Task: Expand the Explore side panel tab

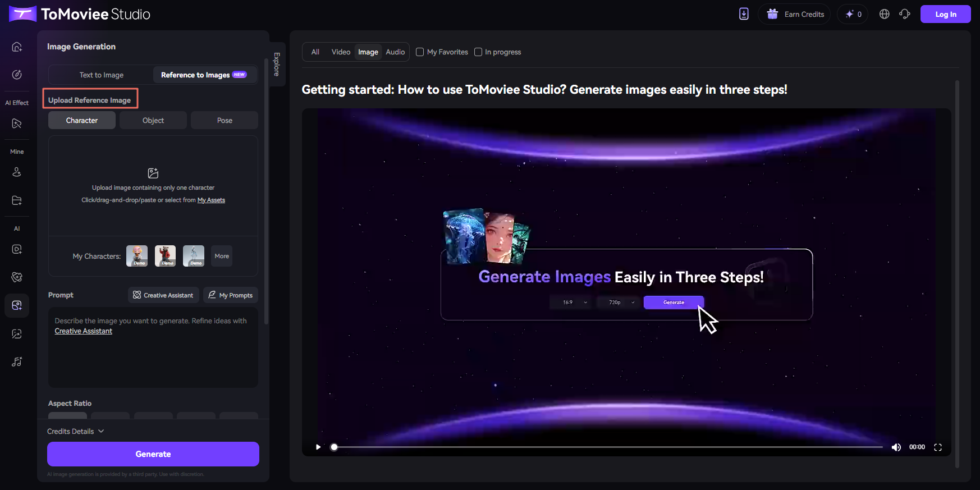Action: click(x=277, y=64)
